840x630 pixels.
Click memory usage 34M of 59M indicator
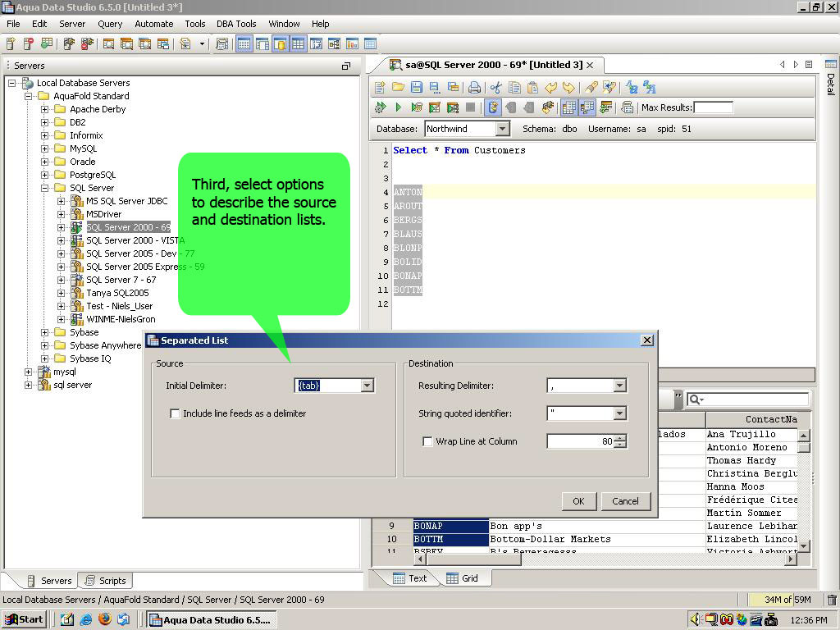click(787, 600)
